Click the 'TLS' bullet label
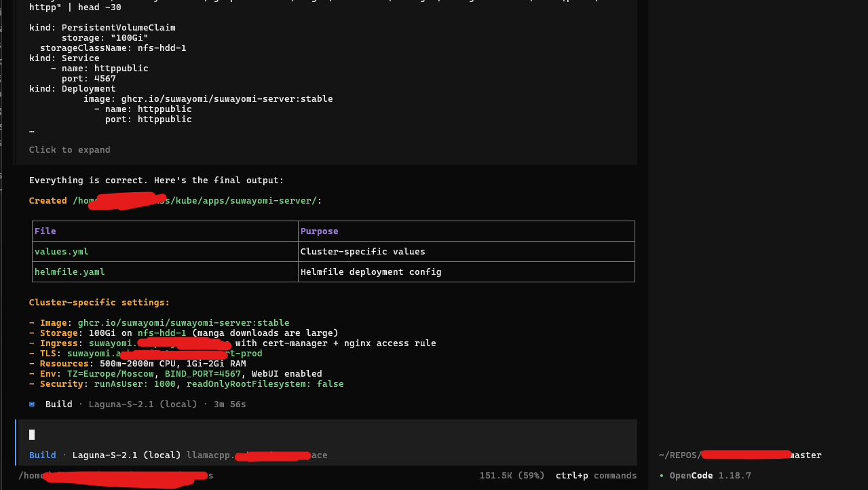The image size is (868, 490). coord(48,354)
